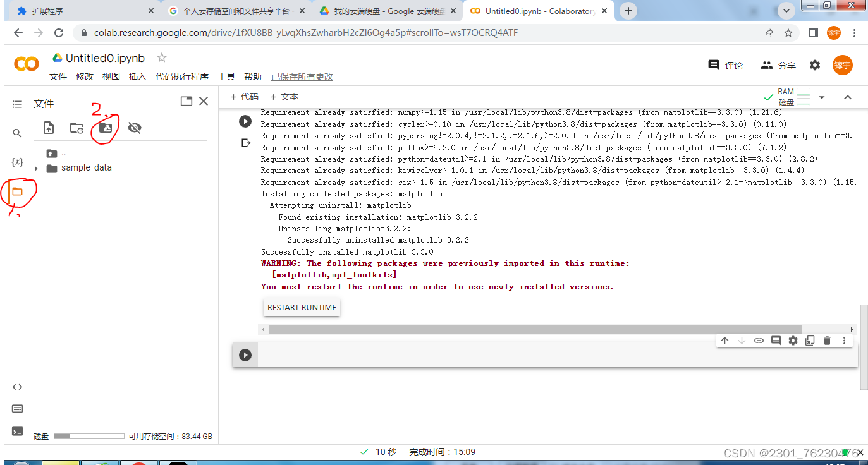Toggle hidden files visibility with eye icon
The width and height of the screenshot is (868, 465).
click(x=135, y=127)
